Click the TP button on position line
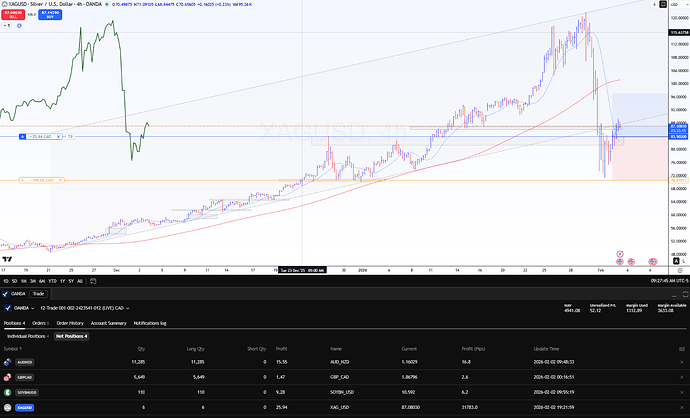 pyautogui.click(x=70, y=136)
